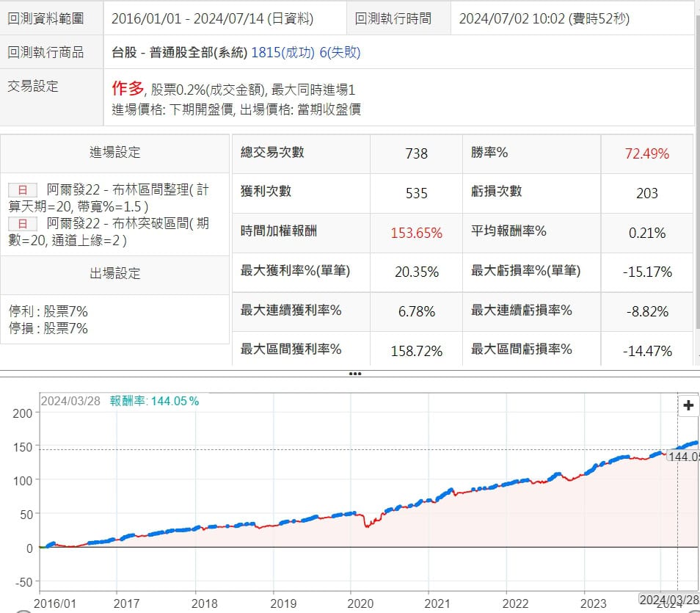Viewport: 700px width, 613px height.
Task: Click the 153.65% time-weighted return value
Action: [x=416, y=233]
